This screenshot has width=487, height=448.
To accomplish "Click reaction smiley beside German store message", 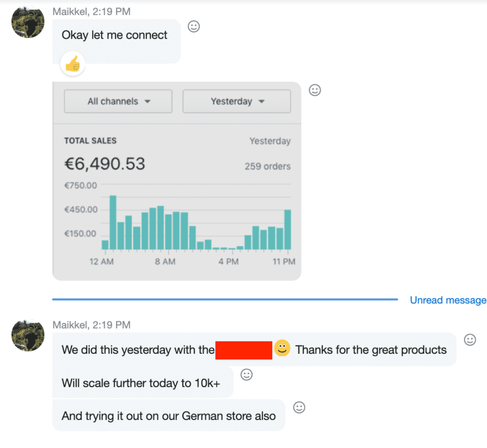I will [299, 407].
